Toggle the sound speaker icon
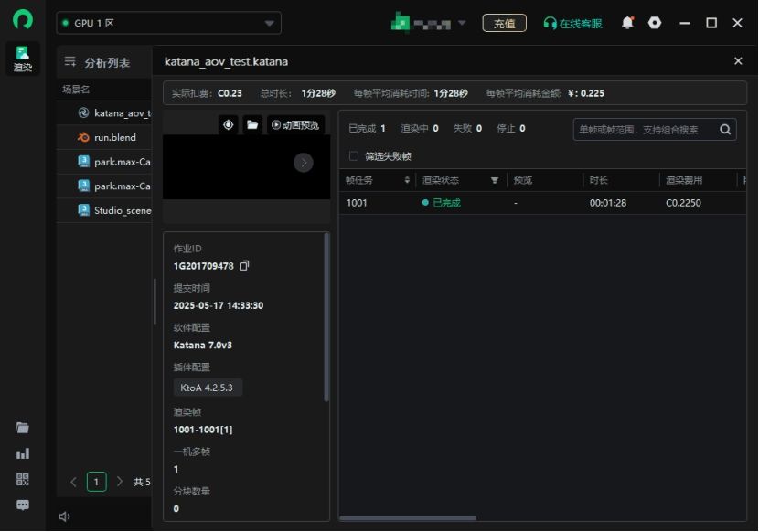This screenshot has height=532, width=759. pyautogui.click(x=64, y=516)
